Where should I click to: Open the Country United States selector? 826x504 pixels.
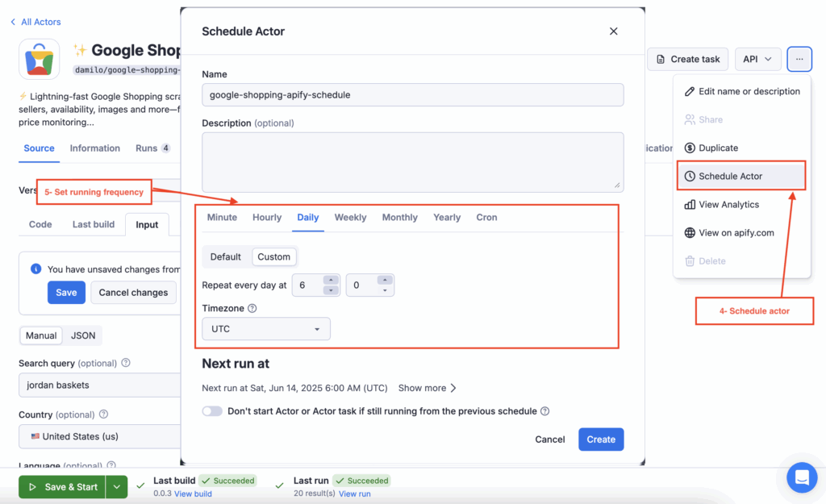[x=100, y=436]
